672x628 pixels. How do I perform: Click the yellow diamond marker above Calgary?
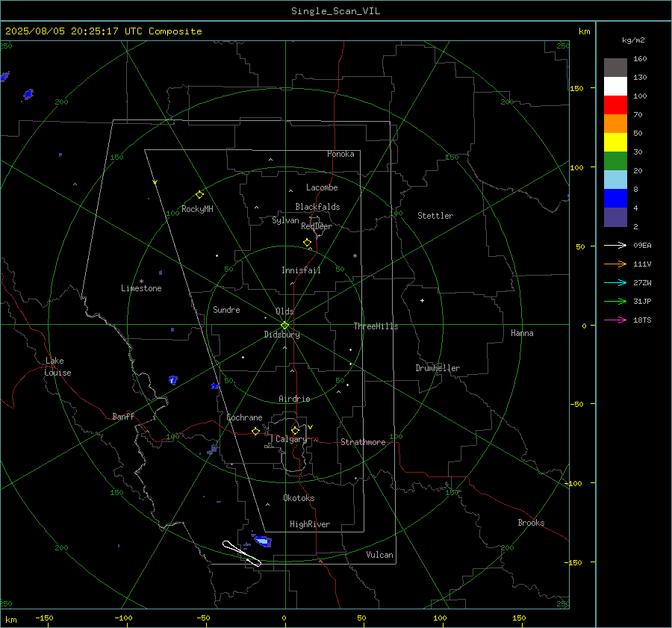click(295, 430)
